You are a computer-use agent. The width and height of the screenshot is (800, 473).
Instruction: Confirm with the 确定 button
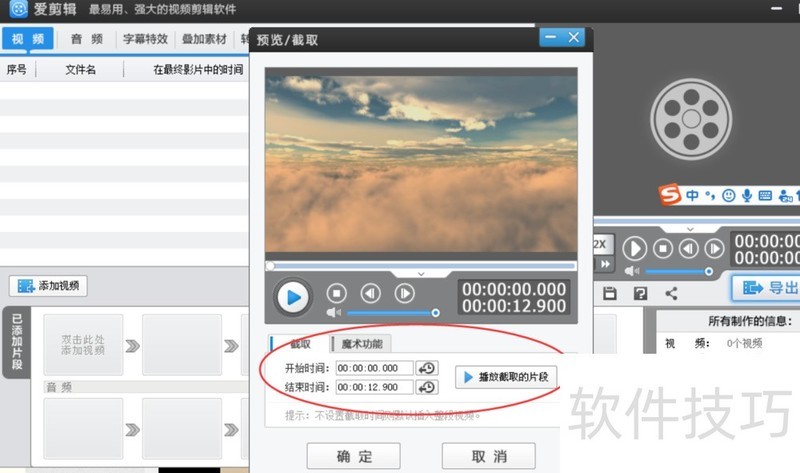click(x=354, y=456)
